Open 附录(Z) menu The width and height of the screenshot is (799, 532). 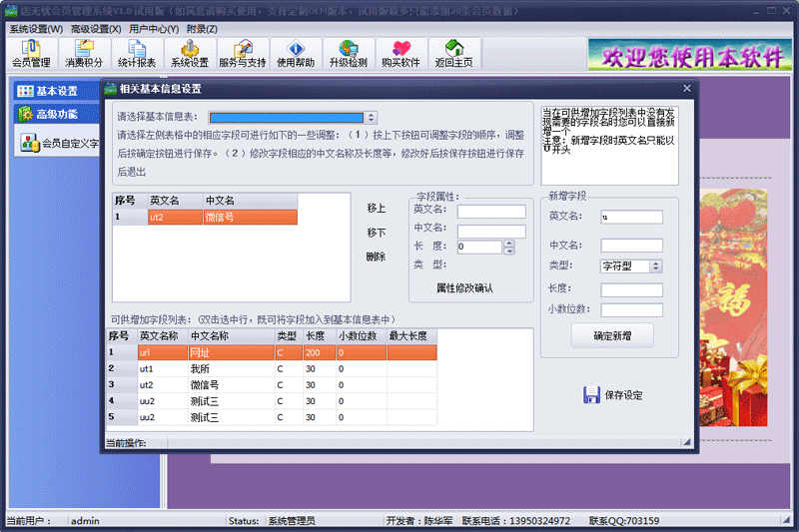tap(202, 29)
